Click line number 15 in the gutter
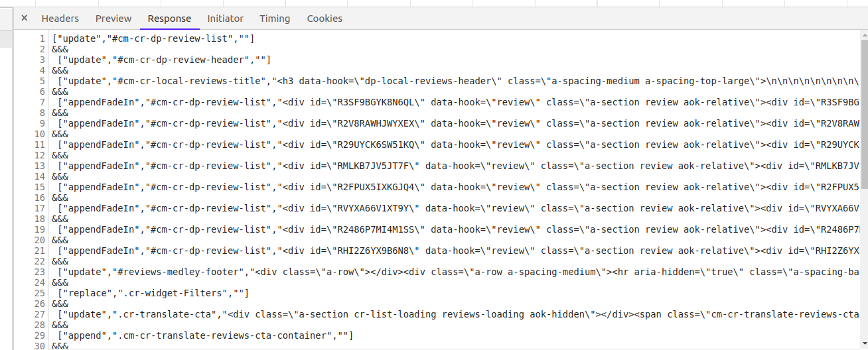The height and width of the screenshot is (350, 868). click(x=40, y=187)
